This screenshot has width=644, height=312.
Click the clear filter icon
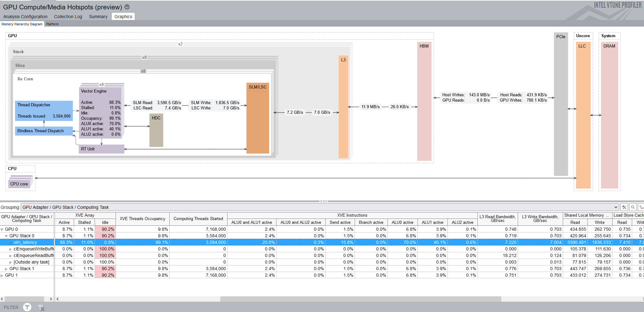[x=41, y=308]
